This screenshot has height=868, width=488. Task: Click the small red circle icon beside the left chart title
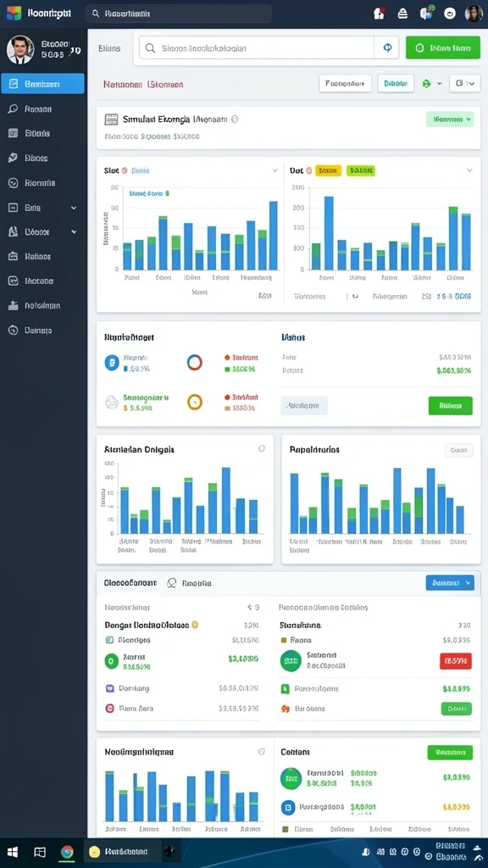click(x=125, y=170)
